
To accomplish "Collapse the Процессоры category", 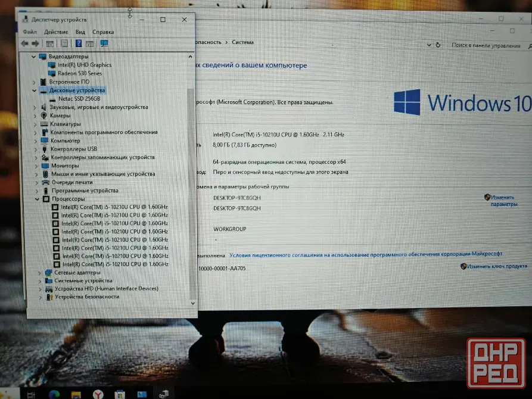I will 37,199.
